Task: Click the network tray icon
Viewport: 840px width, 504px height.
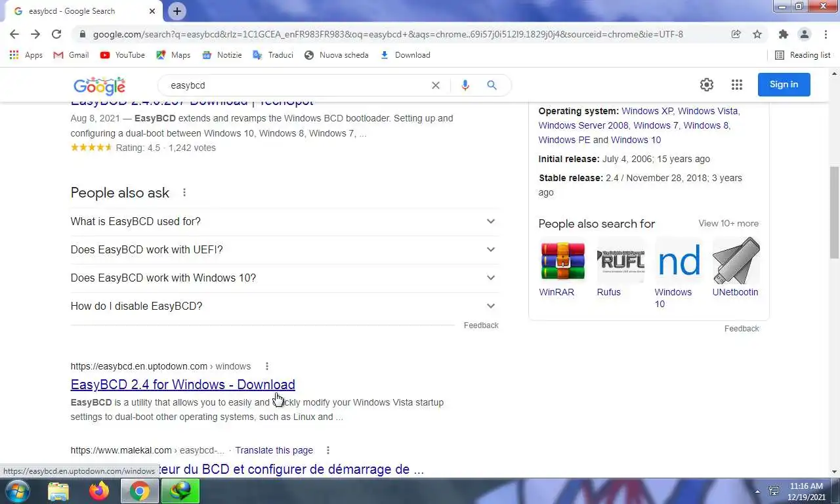Action: coord(774,491)
